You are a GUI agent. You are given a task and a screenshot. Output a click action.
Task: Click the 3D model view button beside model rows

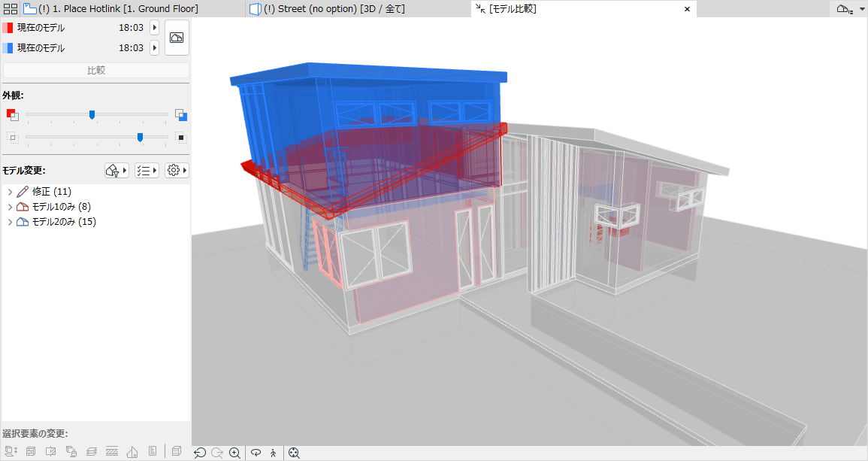(177, 38)
